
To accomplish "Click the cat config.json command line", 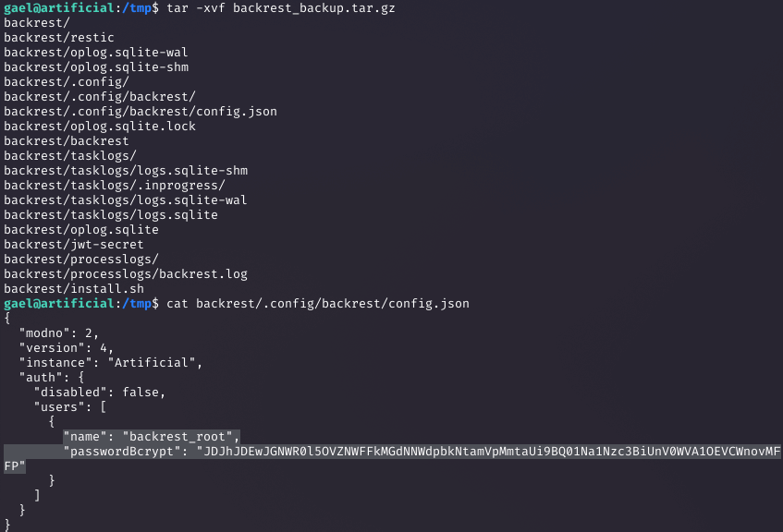I will point(318,304).
